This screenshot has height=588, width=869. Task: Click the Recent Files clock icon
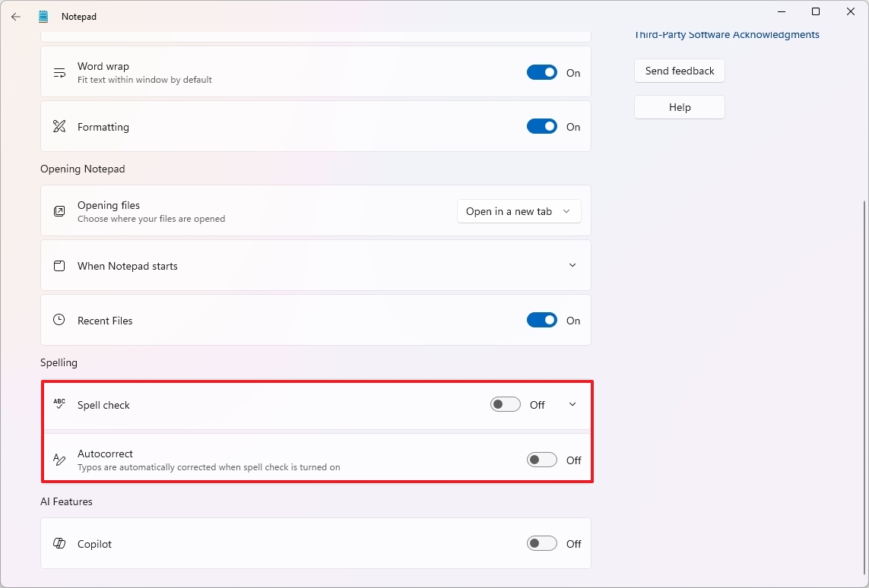[x=59, y=320]
